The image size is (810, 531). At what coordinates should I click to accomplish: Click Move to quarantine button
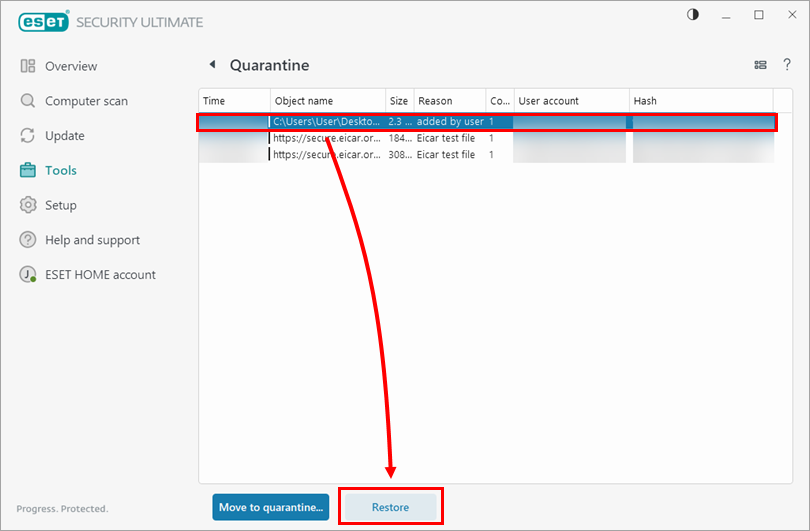[271, 507]
